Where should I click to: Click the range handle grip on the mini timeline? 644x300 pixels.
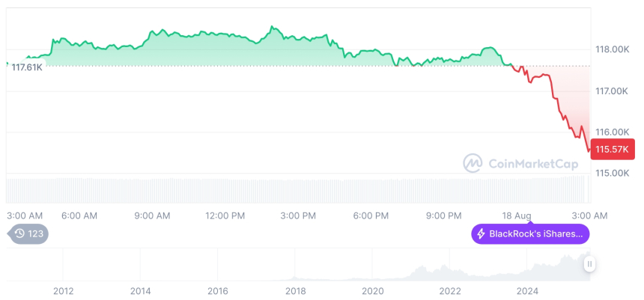[590, 264]
